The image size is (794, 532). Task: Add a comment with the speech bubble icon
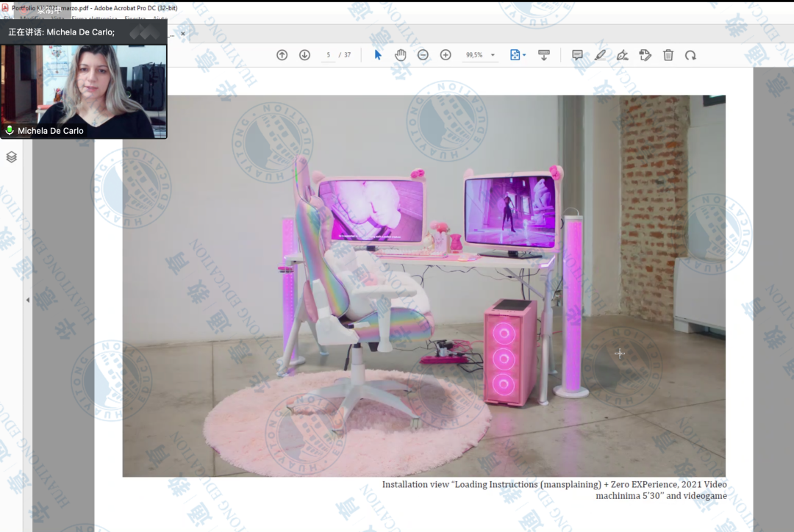(x=577, y=55)
